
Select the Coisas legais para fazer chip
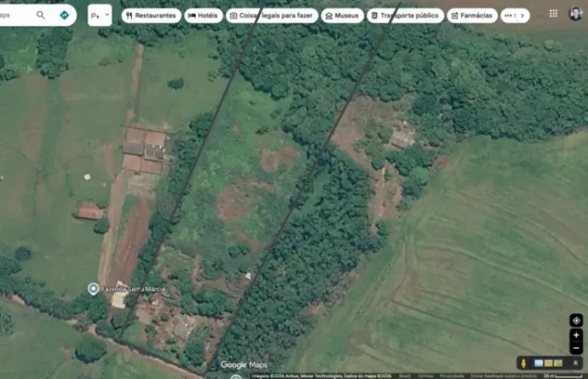pos(272,15)
